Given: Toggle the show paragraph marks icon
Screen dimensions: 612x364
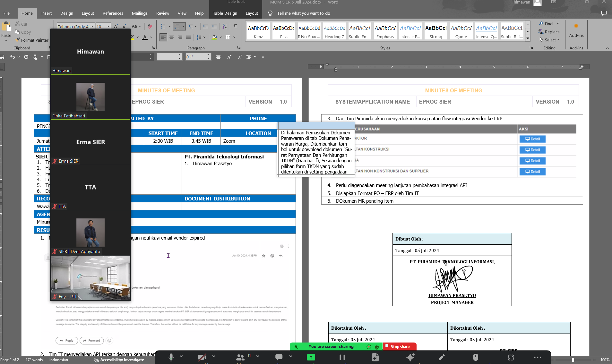Looking at the screenshot, I should point(235,26).
